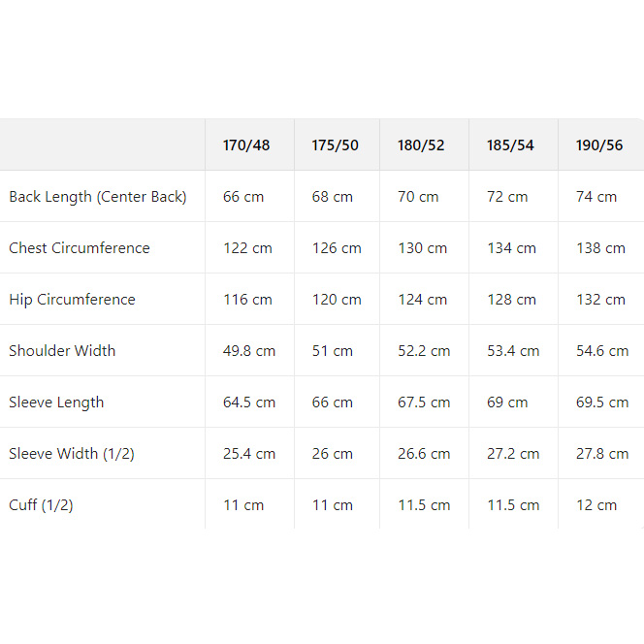Click the 66 cm back length cell
This screenshot has width=644, height=644.
(x=243, y=197)
